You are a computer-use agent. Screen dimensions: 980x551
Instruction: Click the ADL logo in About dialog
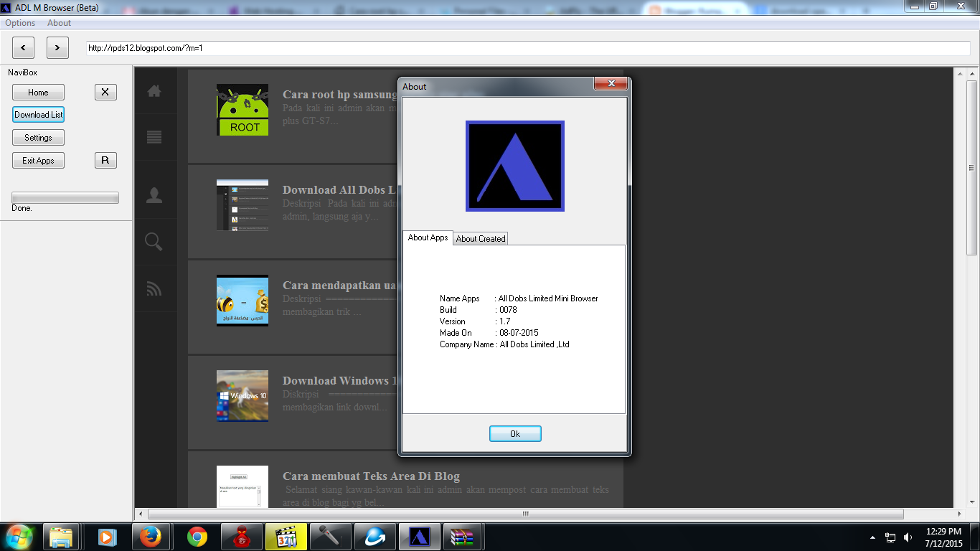(515, 166)
